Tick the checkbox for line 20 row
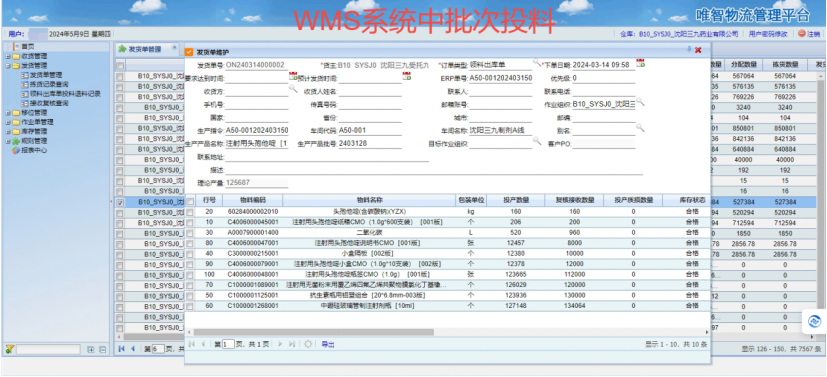827x377 pixels. [x=190, y=212]
